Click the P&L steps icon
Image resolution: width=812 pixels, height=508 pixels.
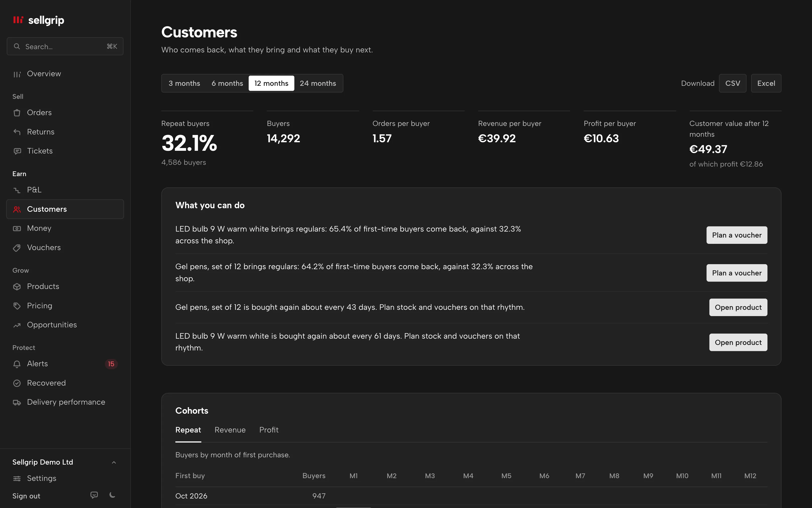coord(17,190)
